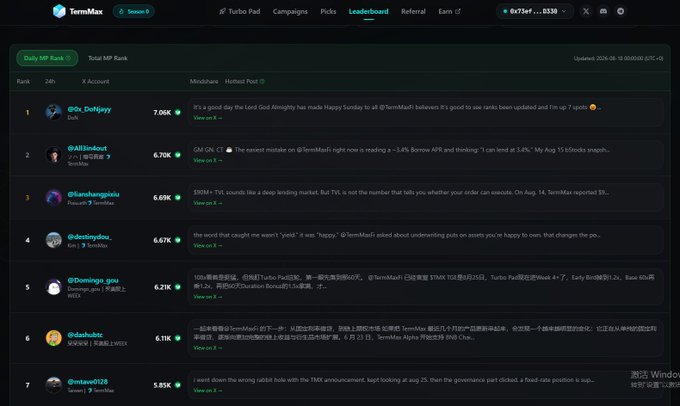The width and height of the screenshot is (680, 406).
Task: Open @All3in4out profile link
Action: pyautogui.click(x=87, y=148)
